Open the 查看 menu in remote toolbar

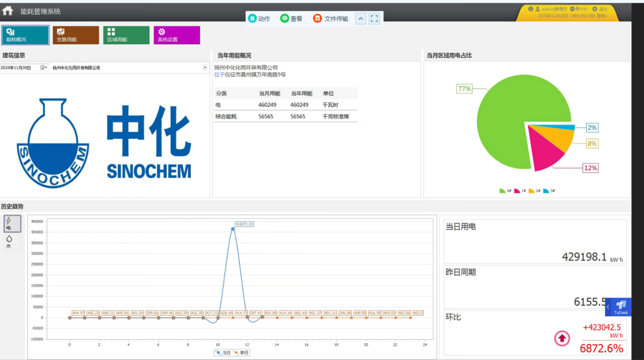pyautogui.click(x=292, y=18)
